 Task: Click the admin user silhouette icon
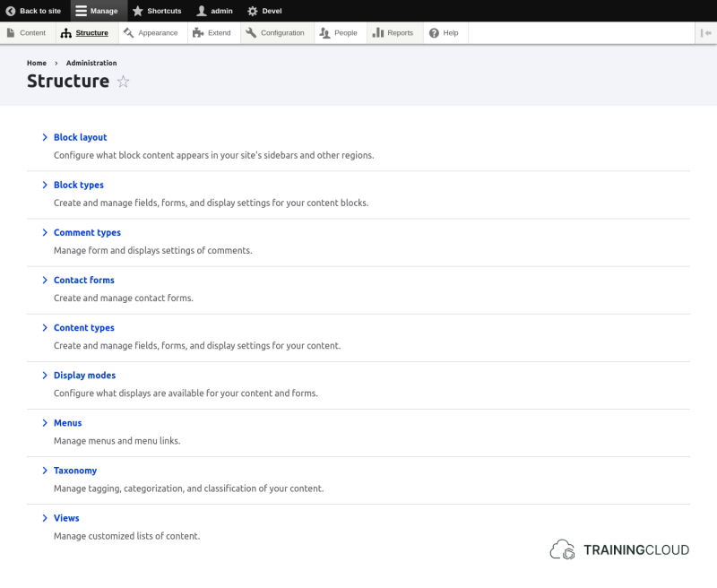[201, 11]
